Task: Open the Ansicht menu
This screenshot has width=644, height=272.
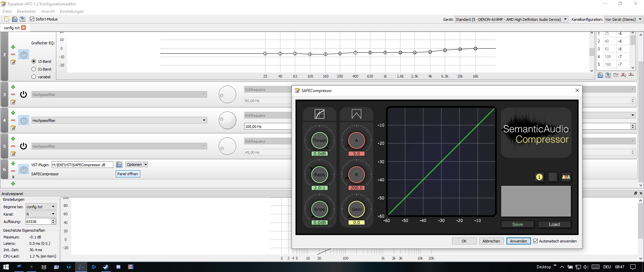Action: click(48, 11)
